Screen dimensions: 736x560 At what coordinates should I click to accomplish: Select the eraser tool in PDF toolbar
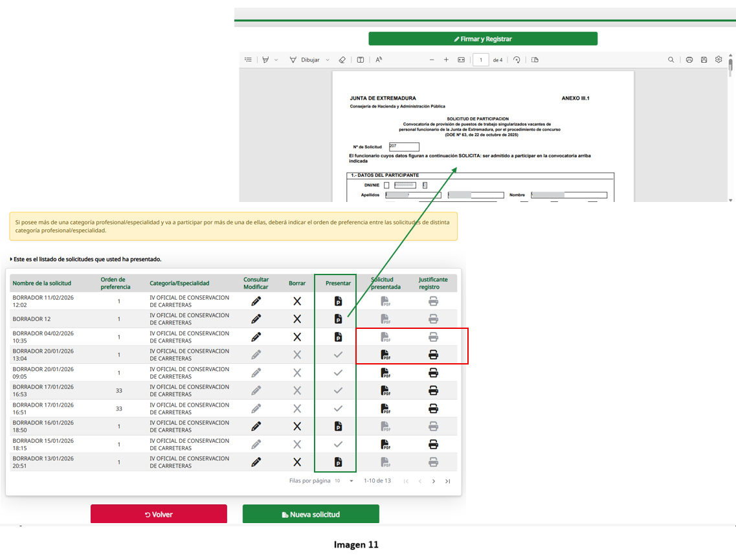[342, 60]
